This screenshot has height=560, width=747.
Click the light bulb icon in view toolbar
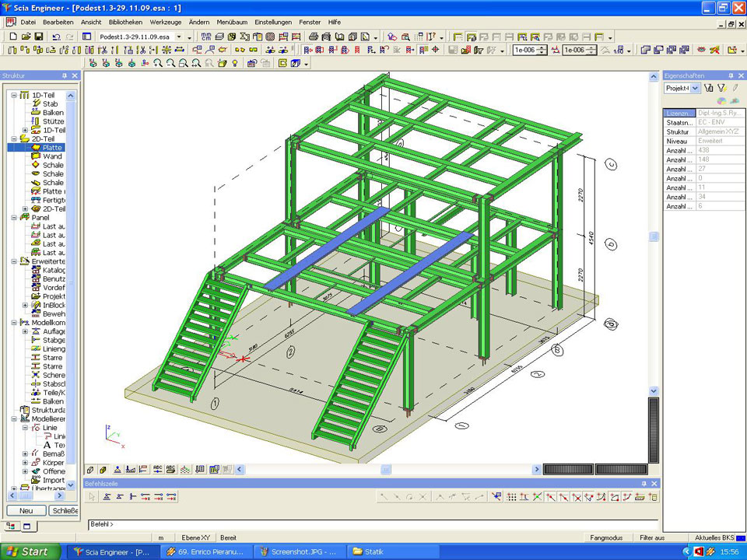point(236,63)
